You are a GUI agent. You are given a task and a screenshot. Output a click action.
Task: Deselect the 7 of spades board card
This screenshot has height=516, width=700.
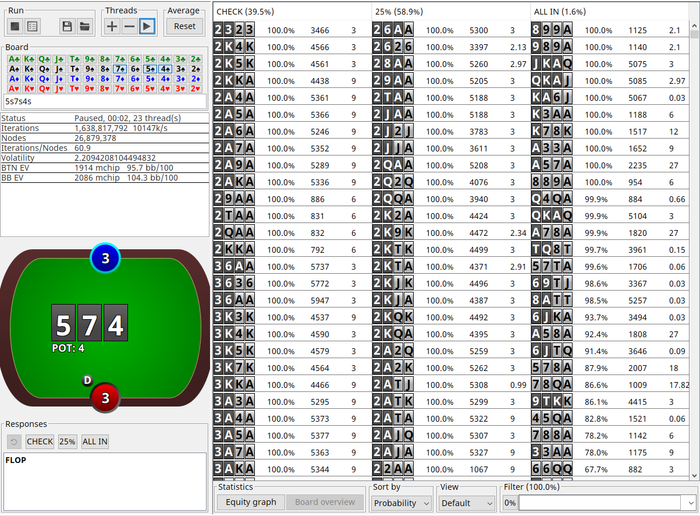click(120, 69)
